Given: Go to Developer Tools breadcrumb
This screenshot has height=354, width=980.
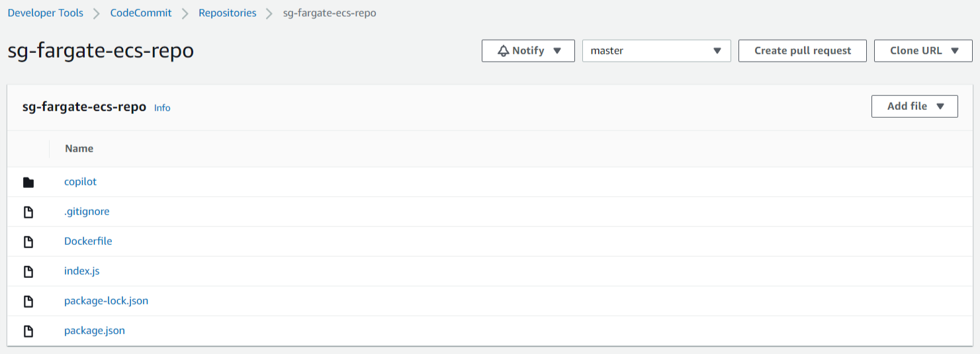Looking at the screenshot, I should point(46,13).
